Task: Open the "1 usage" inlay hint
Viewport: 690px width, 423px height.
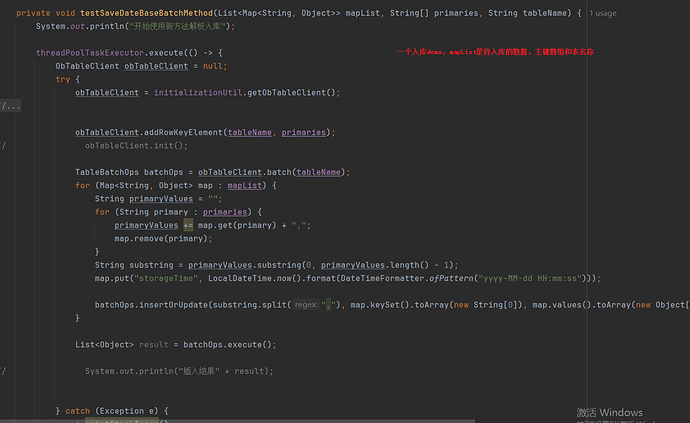Action: (603, 14)
